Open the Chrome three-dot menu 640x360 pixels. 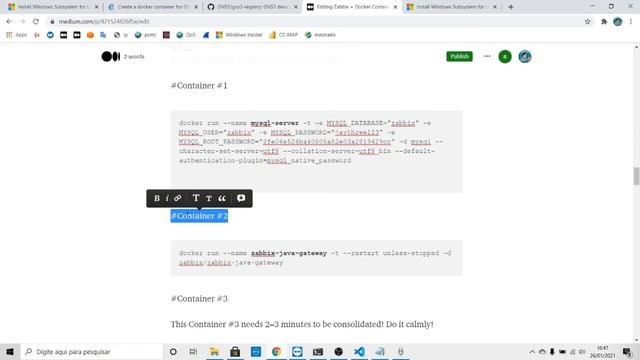click(631, 22)
